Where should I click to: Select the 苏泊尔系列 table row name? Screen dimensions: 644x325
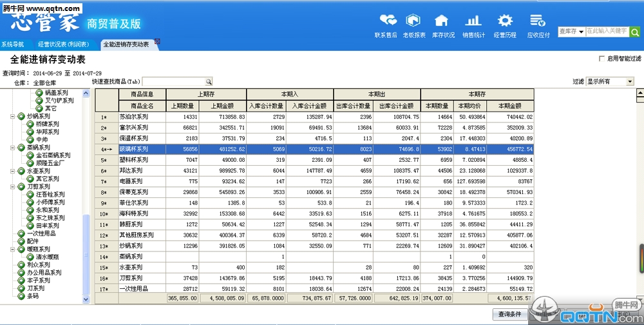point(134,117)
